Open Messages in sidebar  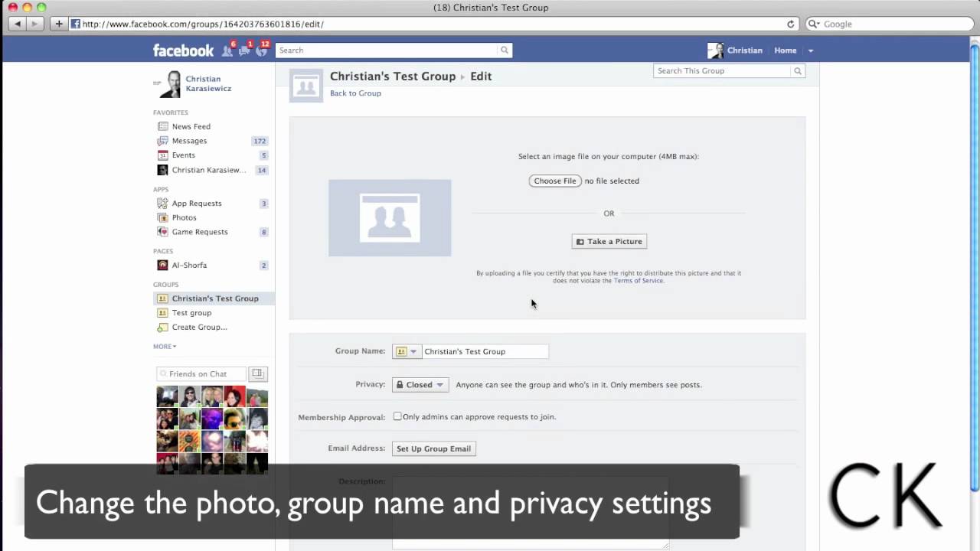pyautogui.click(x=189, y=141)
